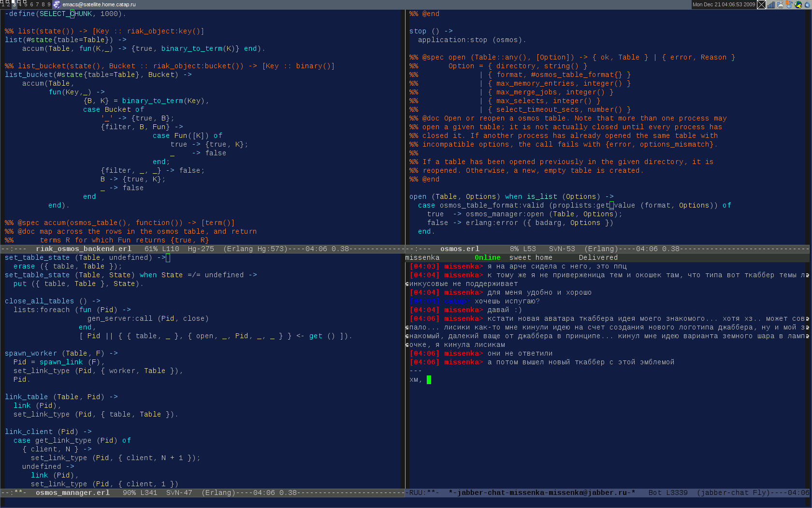The image size is (812, 508).
Task: Click 'gen_server:call (Pid, close)' line
Action: (148, 318)
